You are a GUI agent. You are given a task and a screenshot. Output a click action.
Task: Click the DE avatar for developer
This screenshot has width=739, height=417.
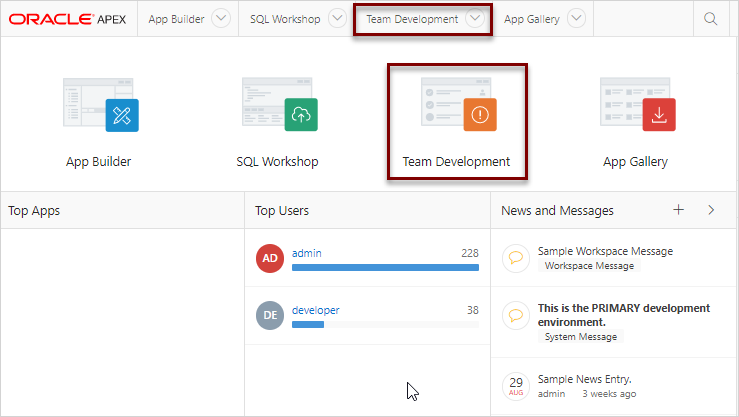270,315
